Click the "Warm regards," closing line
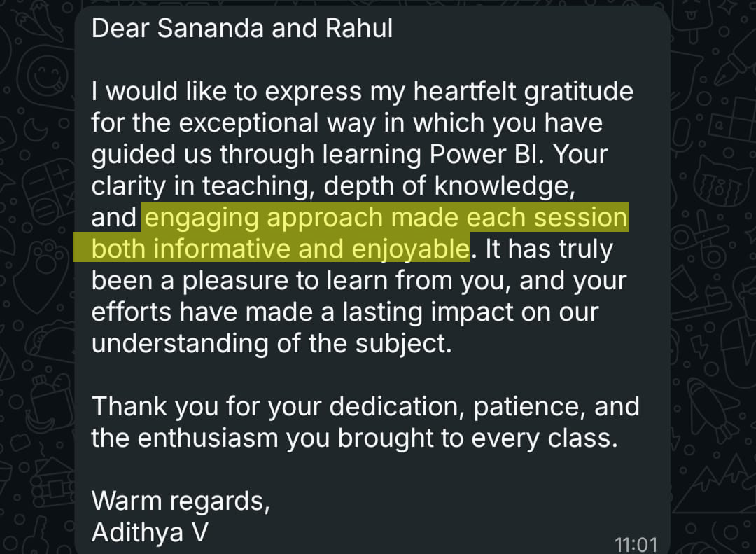 tap(181, 501)
